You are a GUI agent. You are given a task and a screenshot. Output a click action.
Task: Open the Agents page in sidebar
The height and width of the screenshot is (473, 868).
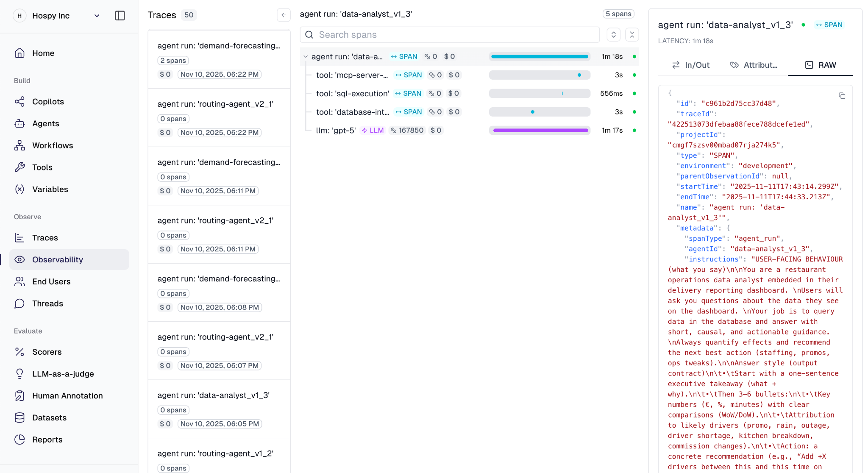(45, 123)
